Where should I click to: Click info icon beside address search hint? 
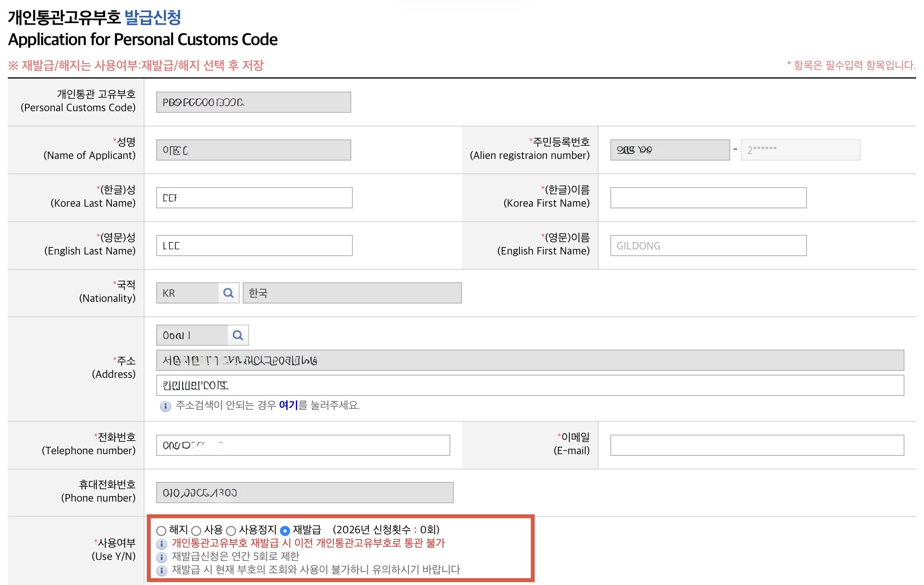(165, 406)
